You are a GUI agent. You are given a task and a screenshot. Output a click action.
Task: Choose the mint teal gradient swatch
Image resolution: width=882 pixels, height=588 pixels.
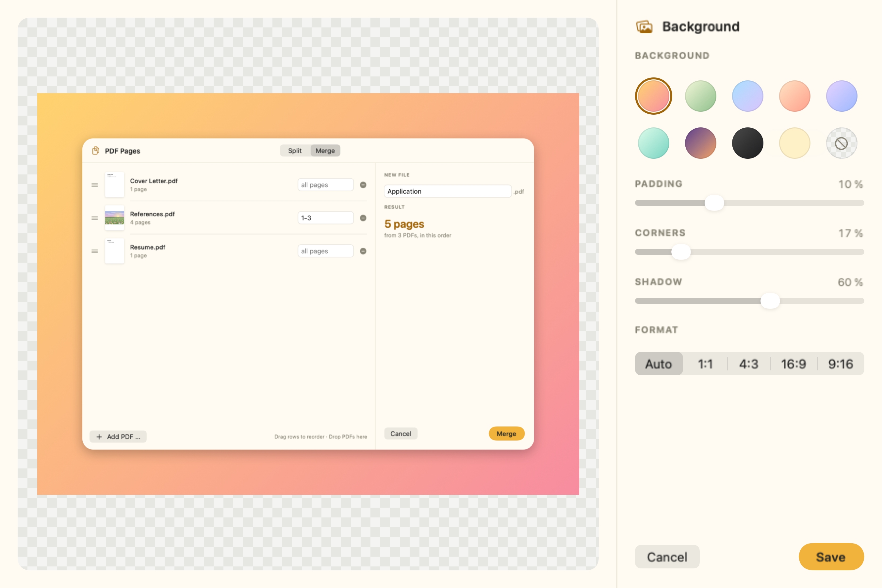point(653,143)
